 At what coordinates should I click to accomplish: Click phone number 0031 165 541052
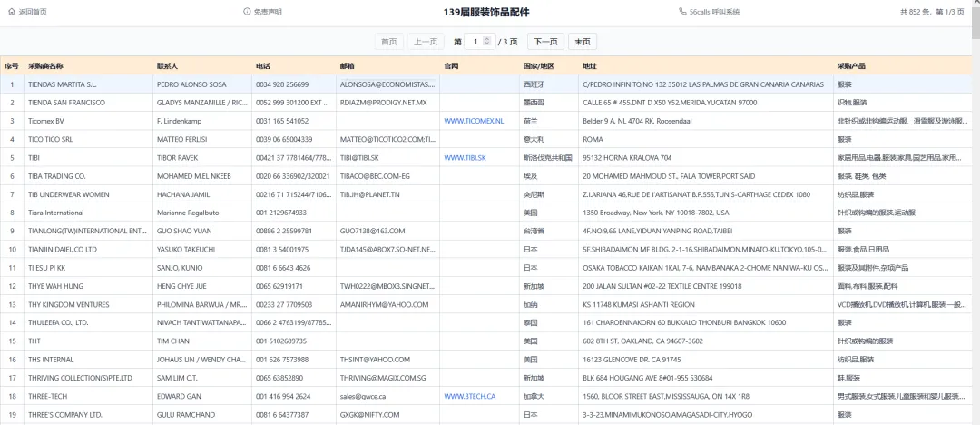(282, 121)
